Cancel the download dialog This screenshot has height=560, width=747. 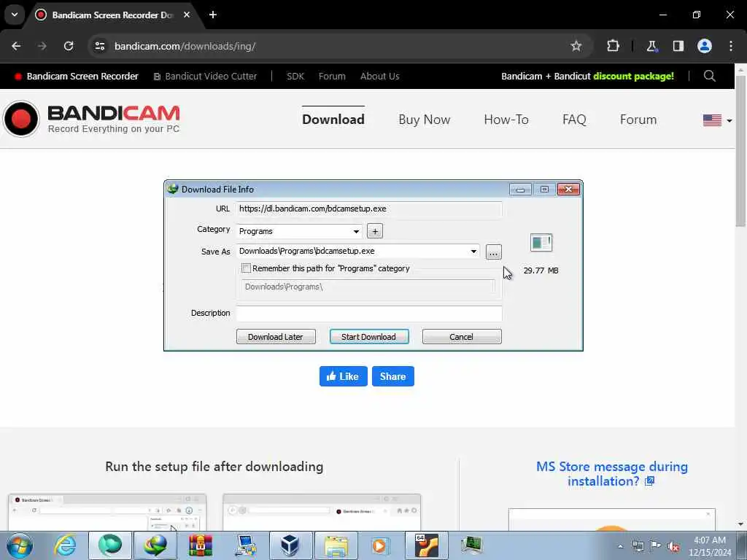pos(462,337)
